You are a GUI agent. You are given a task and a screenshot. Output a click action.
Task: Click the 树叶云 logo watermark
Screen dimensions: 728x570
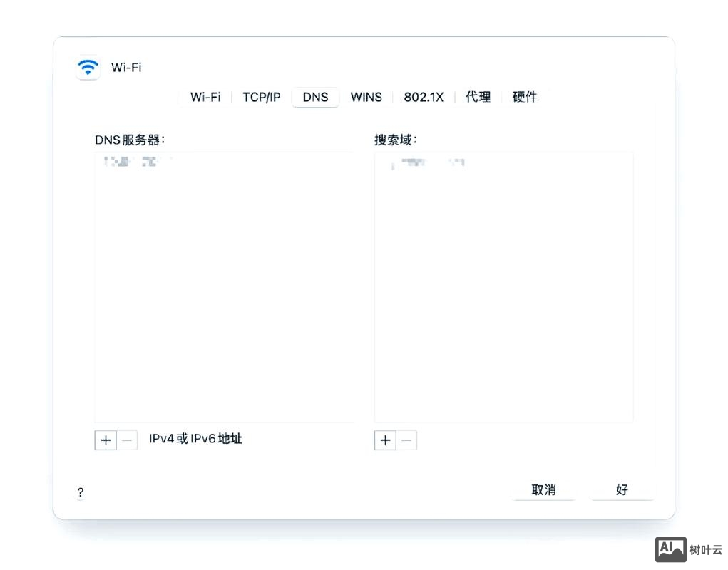point(686,549)
